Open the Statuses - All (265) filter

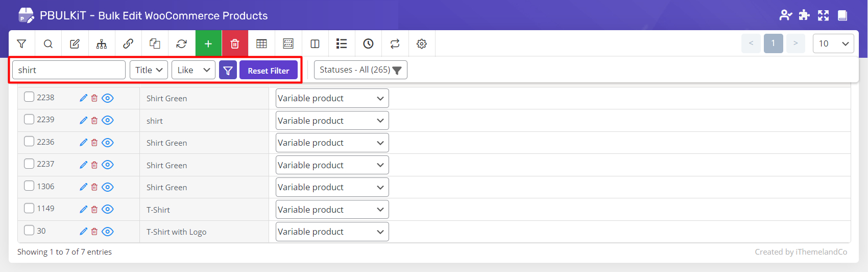[x=360, y=70]
